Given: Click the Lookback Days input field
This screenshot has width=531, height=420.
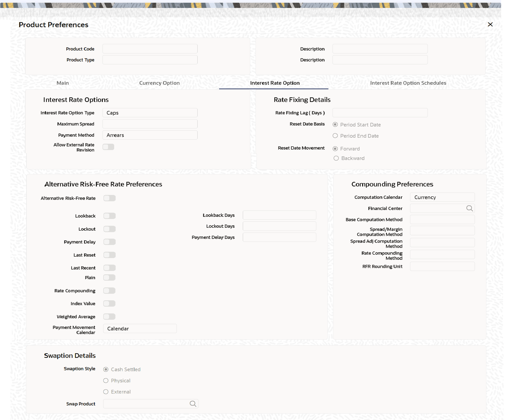Looking at the screenshot, I should tap(279, 215).
